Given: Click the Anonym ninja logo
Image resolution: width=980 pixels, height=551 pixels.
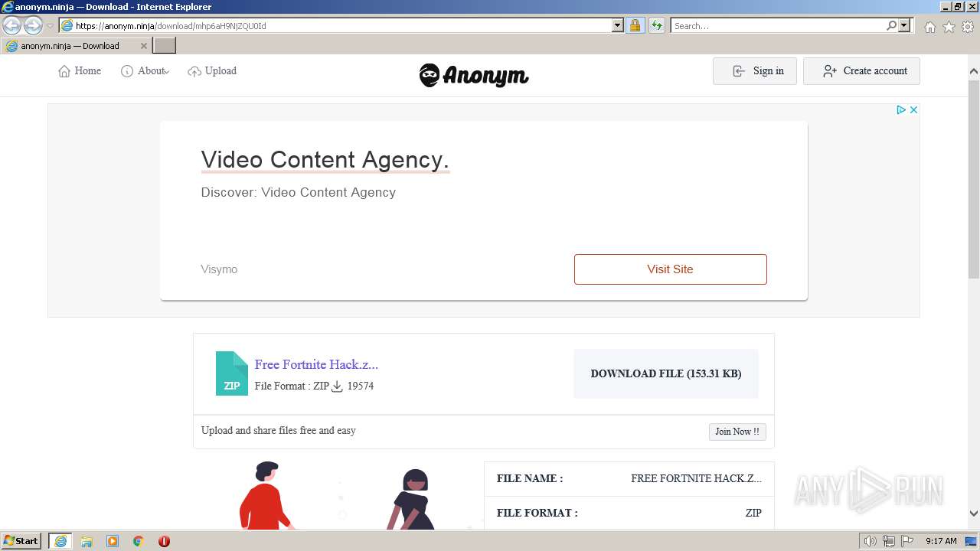Looking at the screenshot, I should tap(474, 75).
